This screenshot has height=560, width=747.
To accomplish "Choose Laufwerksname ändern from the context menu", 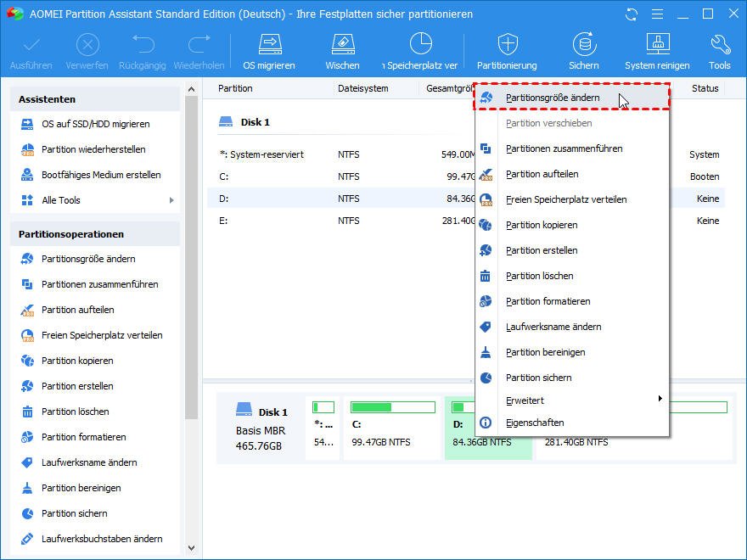I will tap(573, 328).
